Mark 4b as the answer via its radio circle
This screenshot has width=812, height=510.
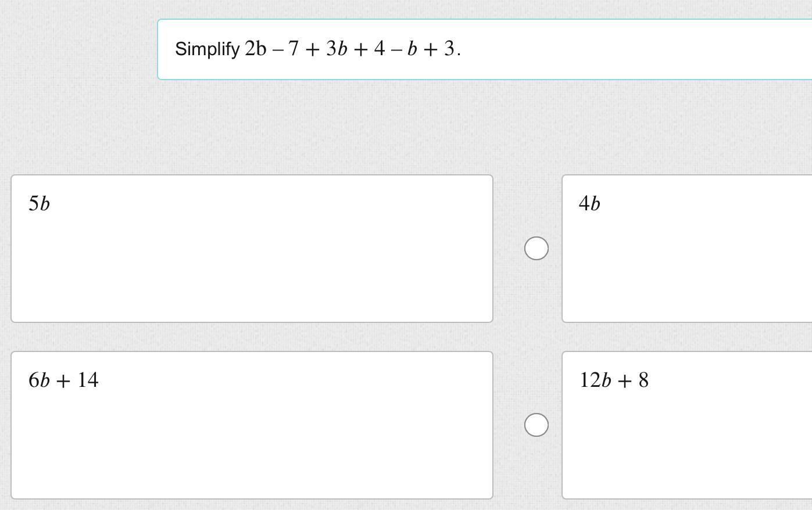536,249
